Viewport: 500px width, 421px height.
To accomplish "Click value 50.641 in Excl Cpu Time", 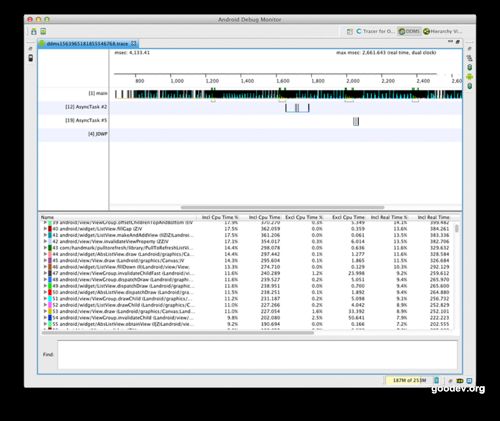I will [x=356, y=318].
